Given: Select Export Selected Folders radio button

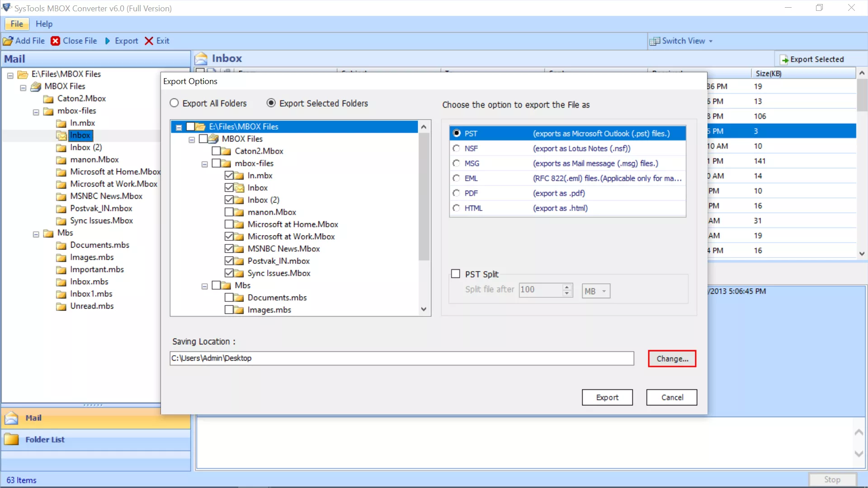Looking at the screenshot, I should click(x=271, y=103).
